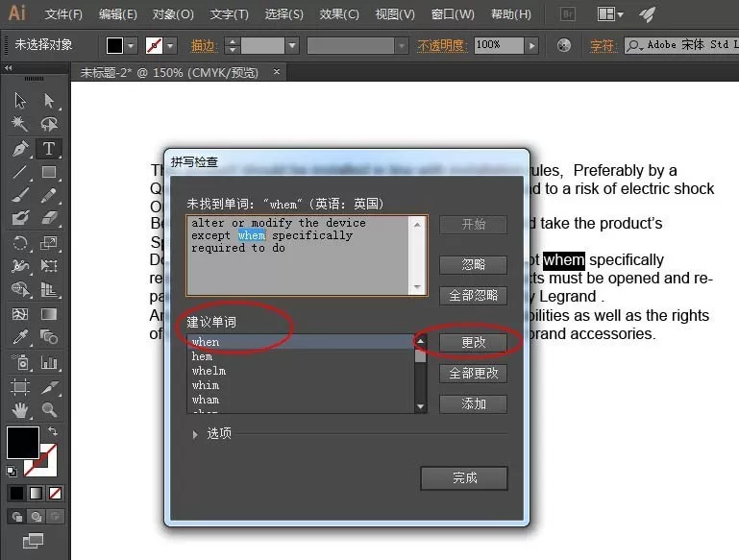Swap fill and stroke colors arrow
The image size is (739, 560).
point(53,430)
